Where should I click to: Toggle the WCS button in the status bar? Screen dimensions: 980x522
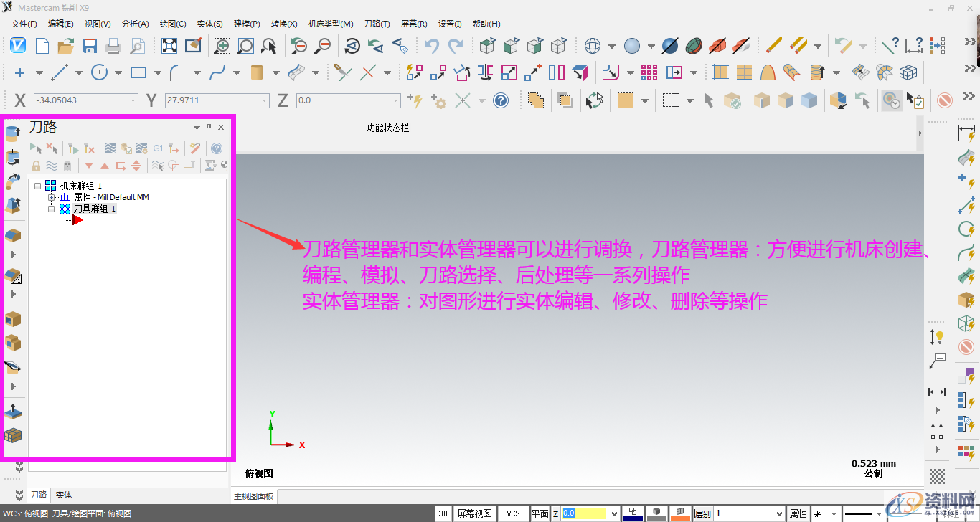(x=513, y=513)
